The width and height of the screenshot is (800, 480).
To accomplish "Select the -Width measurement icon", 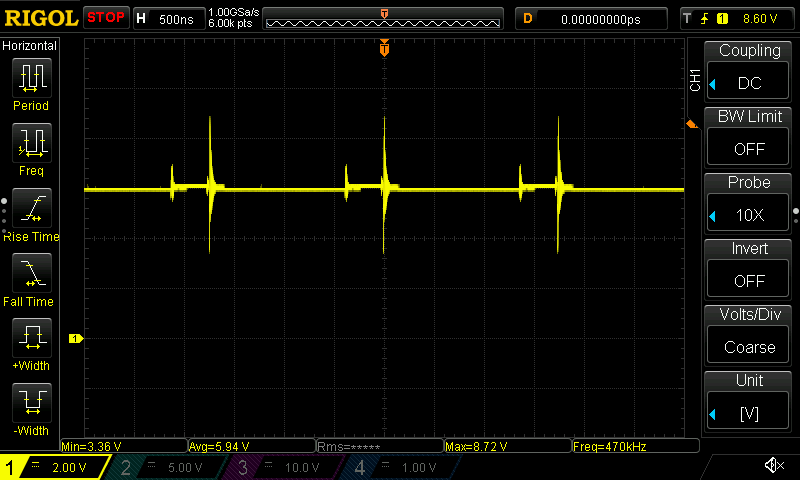I will coord(32,402).
